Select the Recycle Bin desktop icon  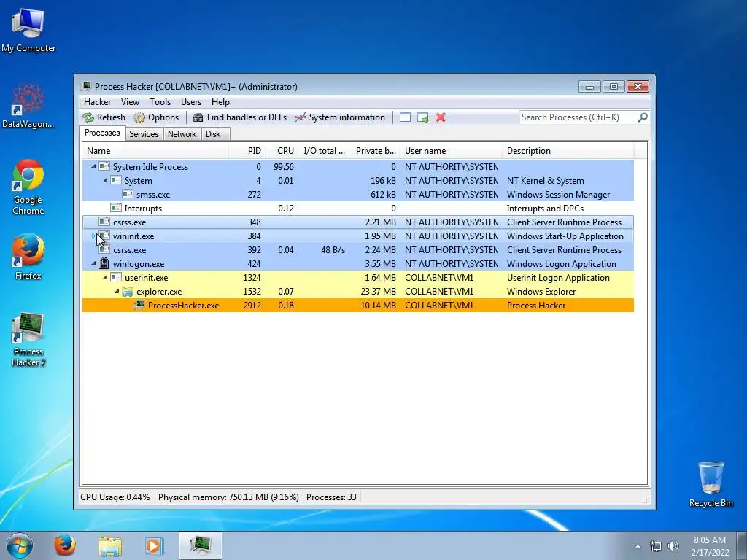[x=711, y=484]
